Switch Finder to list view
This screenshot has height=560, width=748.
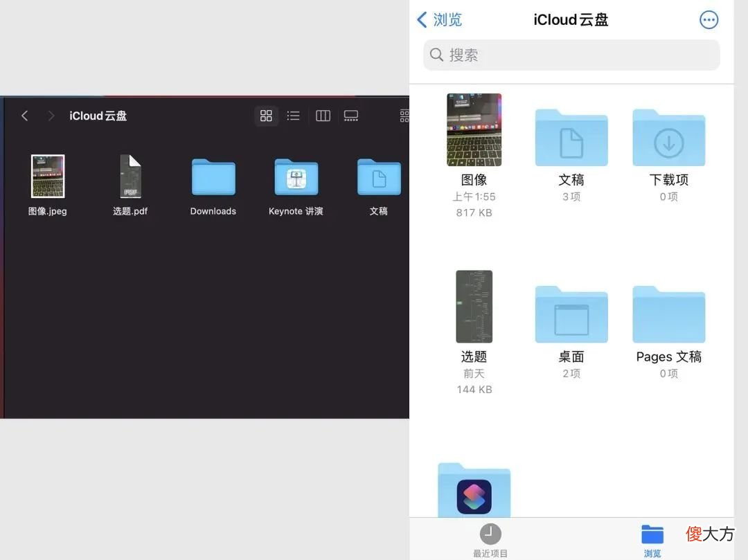294,116
